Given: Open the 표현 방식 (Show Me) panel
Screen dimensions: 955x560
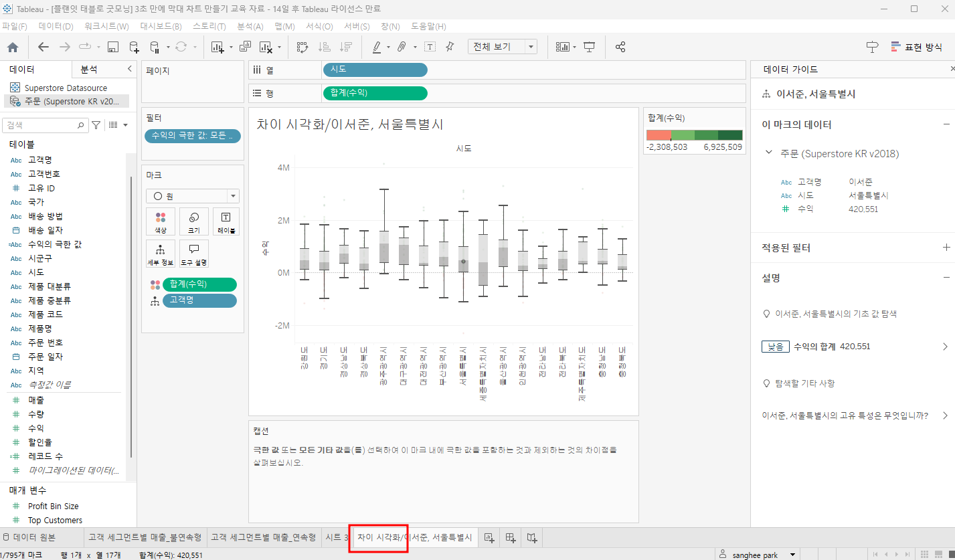Looking at the screenshot, I should click(x=916, y=47).
